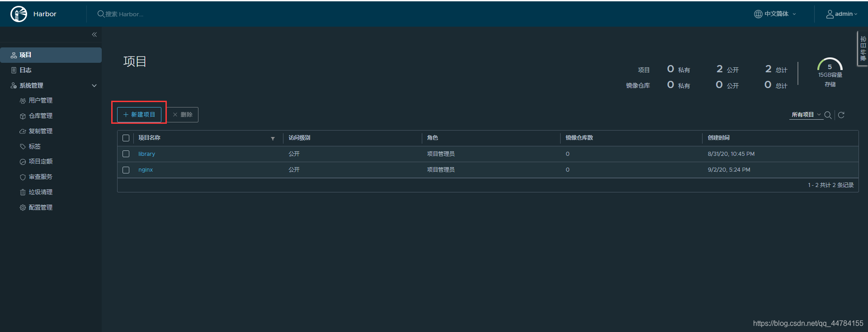Click the configuration gear icon

[x=23, y=207]
